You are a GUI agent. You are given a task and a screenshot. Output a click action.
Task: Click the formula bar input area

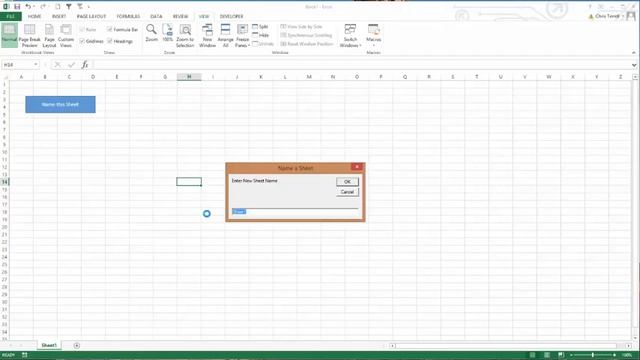(361, 64)
